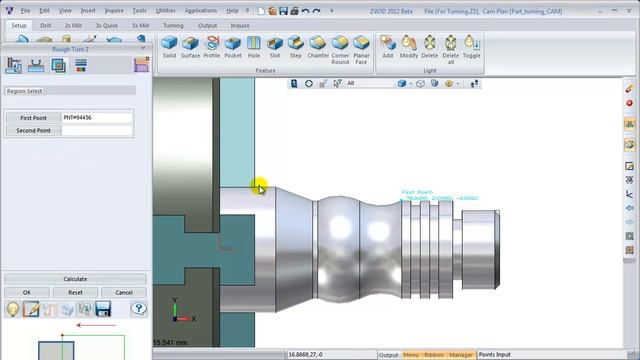The image size is (640, 360).
Task: Click the circle selection icon in view toolbar
Action: [309, 83]
